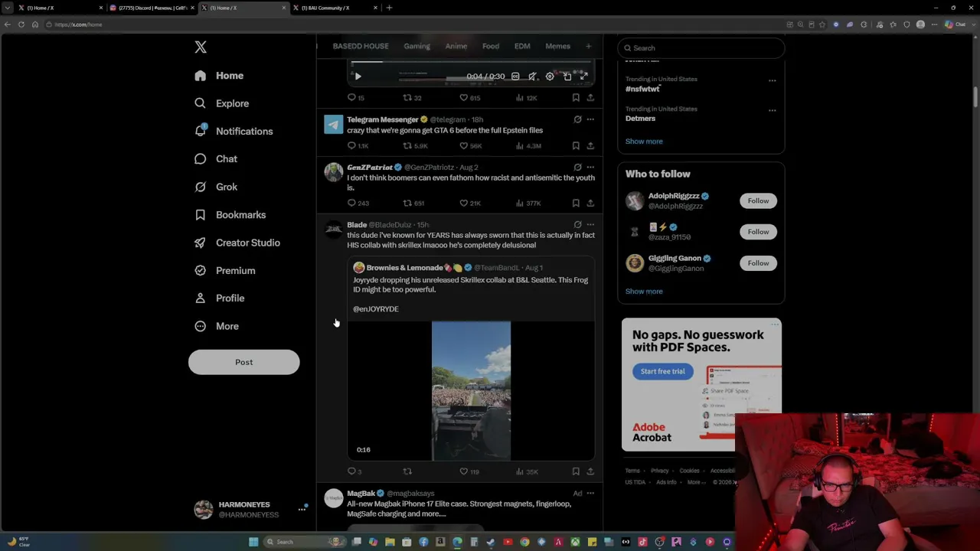980x551 pixels.
Task: Expand the More menu in the sidebar
Action: [217, 326]
